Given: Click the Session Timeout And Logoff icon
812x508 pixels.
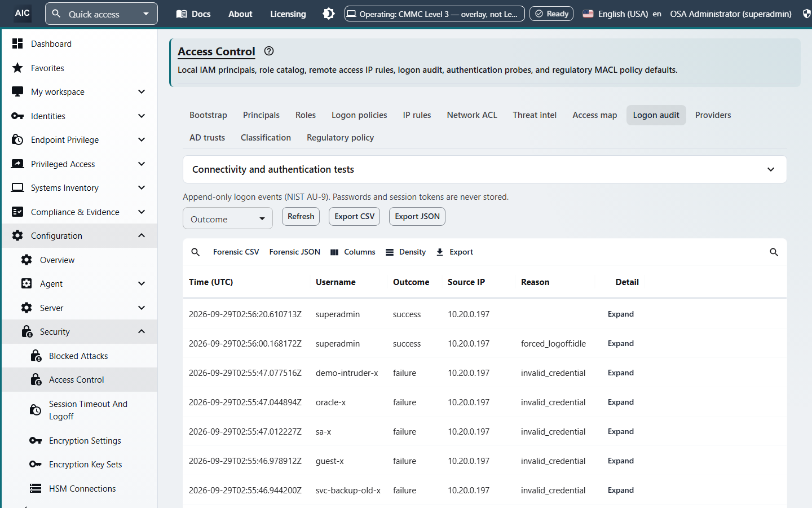Looking at the screenshot, I should point(36,410).
